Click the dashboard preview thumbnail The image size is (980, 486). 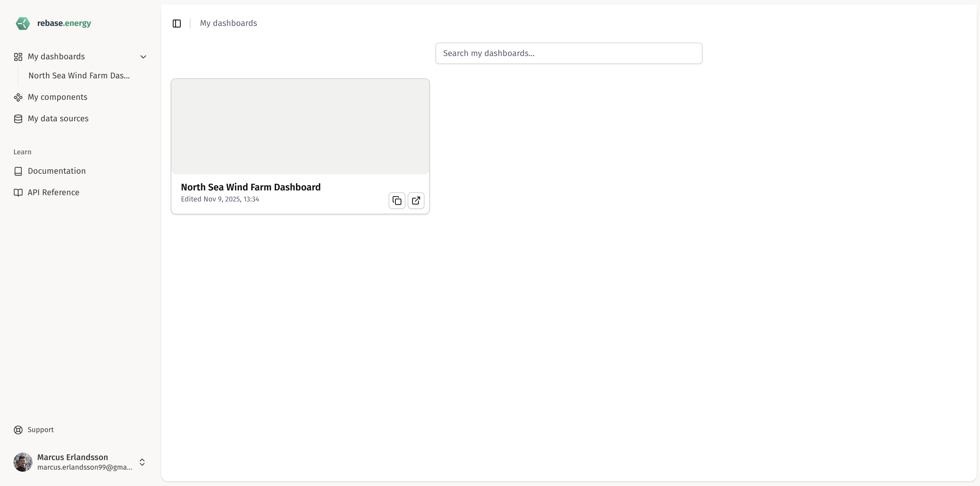[x=300, y=126]
